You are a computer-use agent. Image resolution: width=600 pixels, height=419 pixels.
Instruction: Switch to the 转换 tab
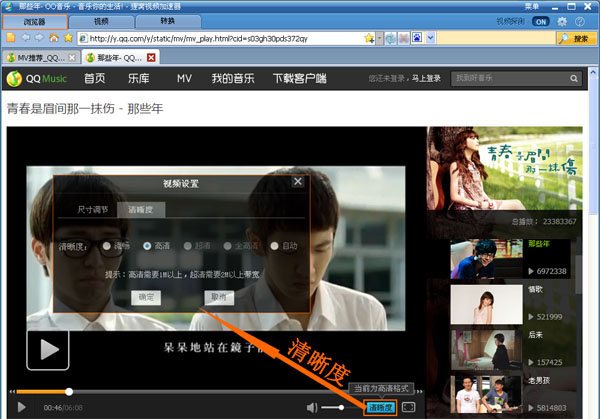pos(168,22)
